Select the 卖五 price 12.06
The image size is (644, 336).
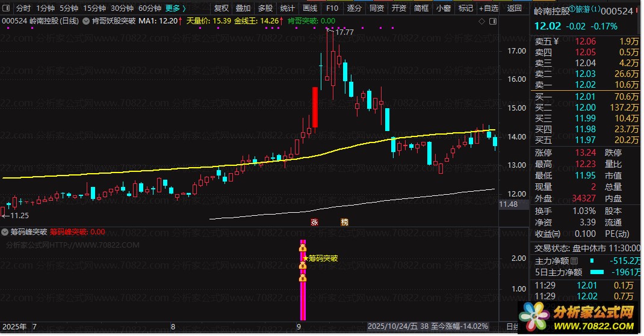(585, 41)
